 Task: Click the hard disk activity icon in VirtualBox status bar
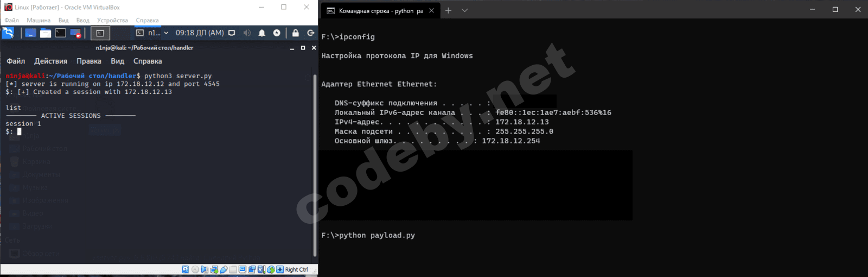tap(185, 269)
